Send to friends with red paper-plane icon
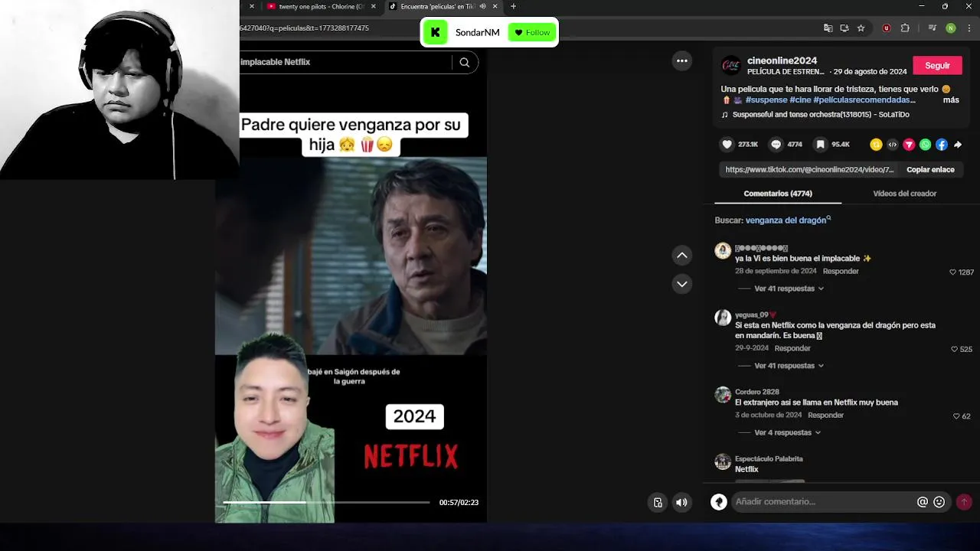The height and width of the screenshot is (551, 980). click(909, 145)
